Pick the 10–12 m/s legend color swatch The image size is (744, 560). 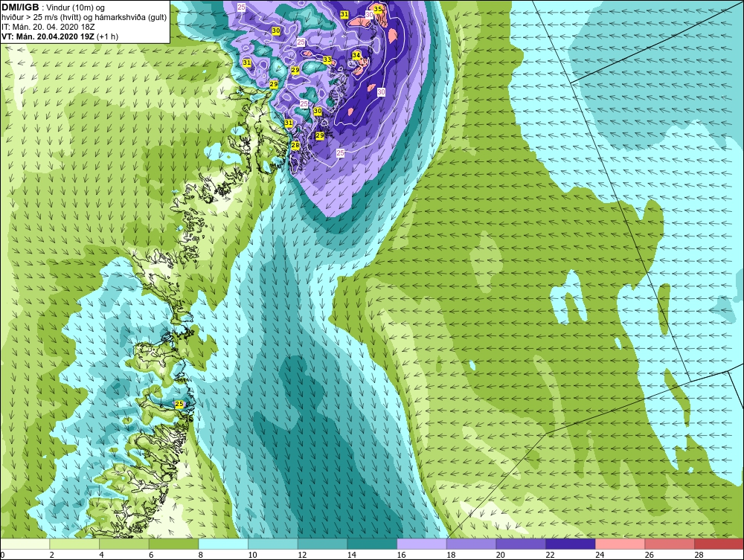tap(273, 544)
